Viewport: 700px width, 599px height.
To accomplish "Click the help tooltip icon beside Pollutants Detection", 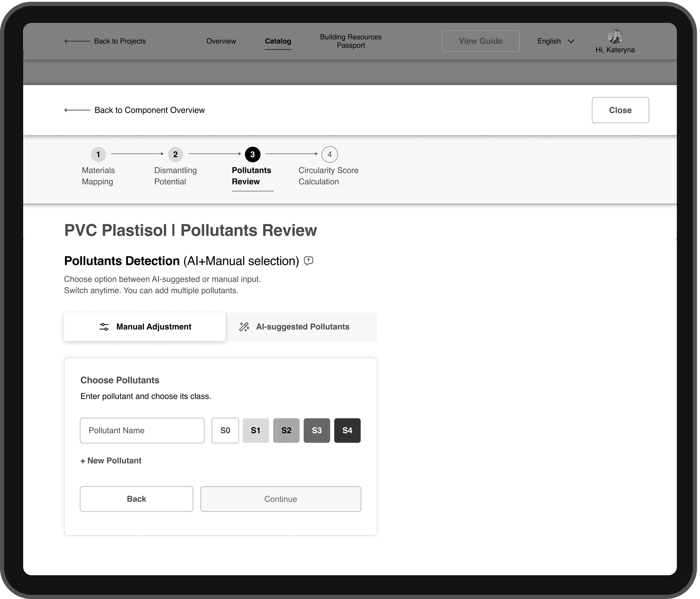I will 308,261.
